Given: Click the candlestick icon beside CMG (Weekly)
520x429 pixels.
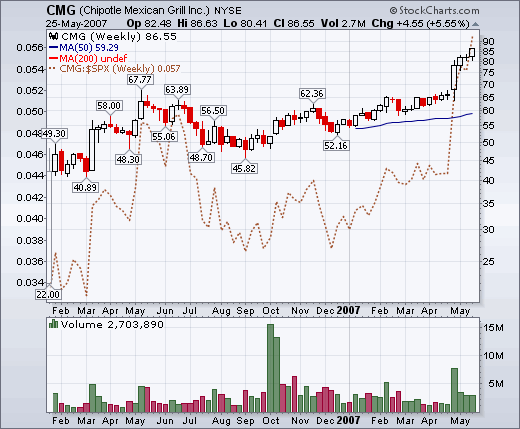Looking at the screenshot, I should [53, 36].
